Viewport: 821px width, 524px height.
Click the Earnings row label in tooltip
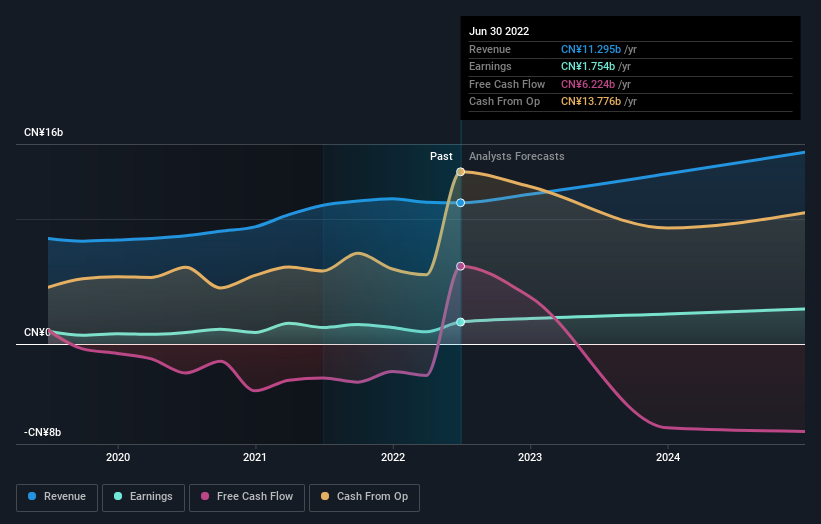pos(490,66)
